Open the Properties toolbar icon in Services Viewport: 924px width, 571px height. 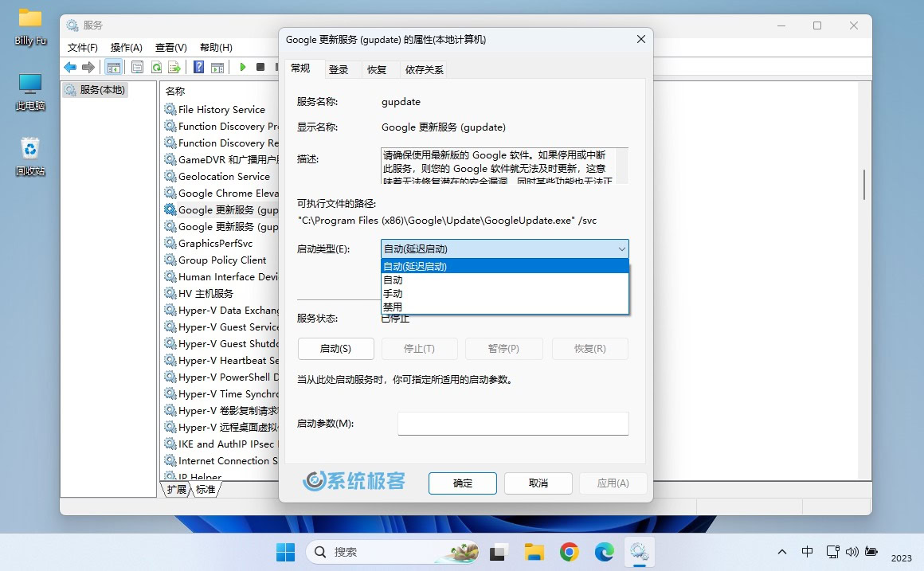click(137, 67)
